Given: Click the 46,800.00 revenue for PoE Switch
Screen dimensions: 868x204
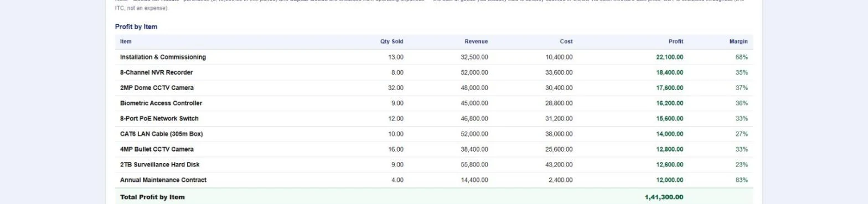Looking at the screenshot, I should click(x=474, y=118).
